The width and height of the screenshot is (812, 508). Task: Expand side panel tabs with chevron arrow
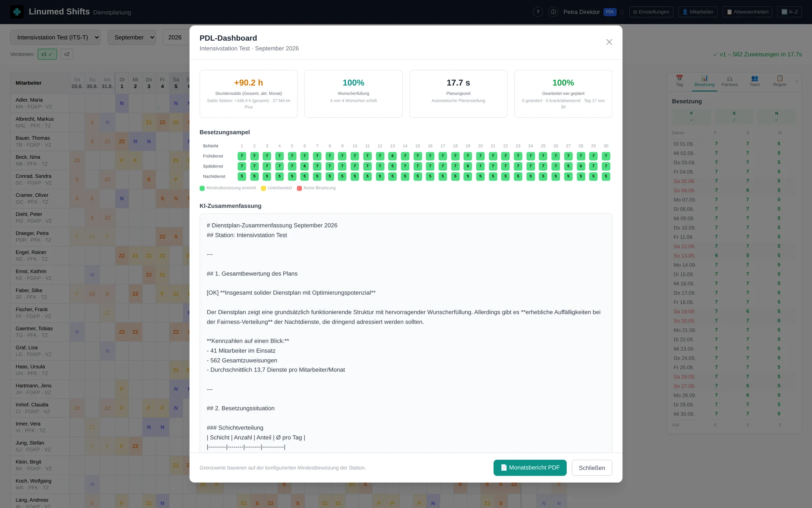coord(797,82)
